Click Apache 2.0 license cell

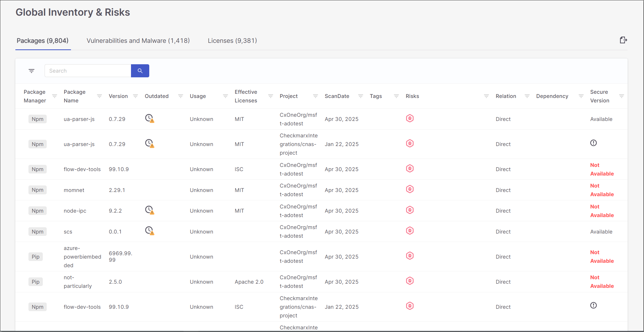(249, 282)
